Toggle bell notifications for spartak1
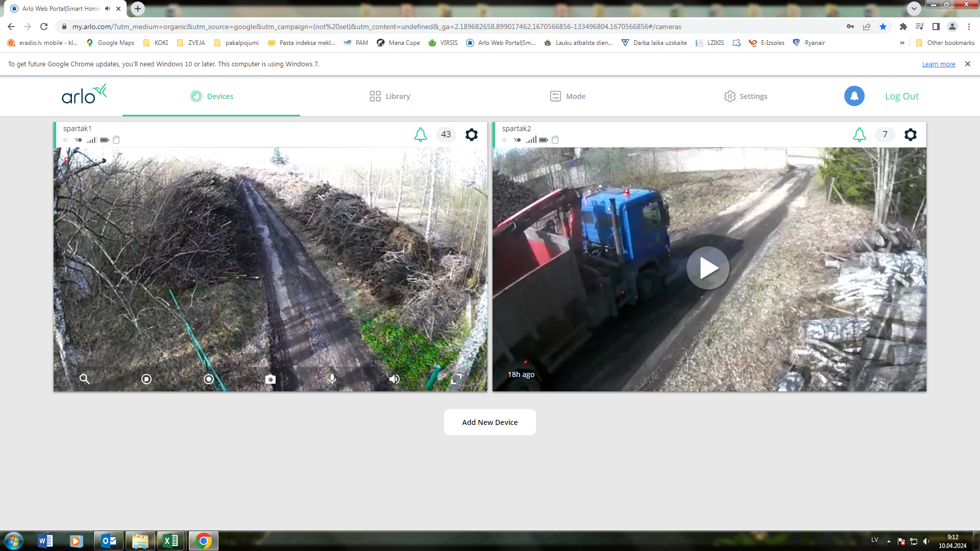980x551 pixels. click(x=420, y=135)
